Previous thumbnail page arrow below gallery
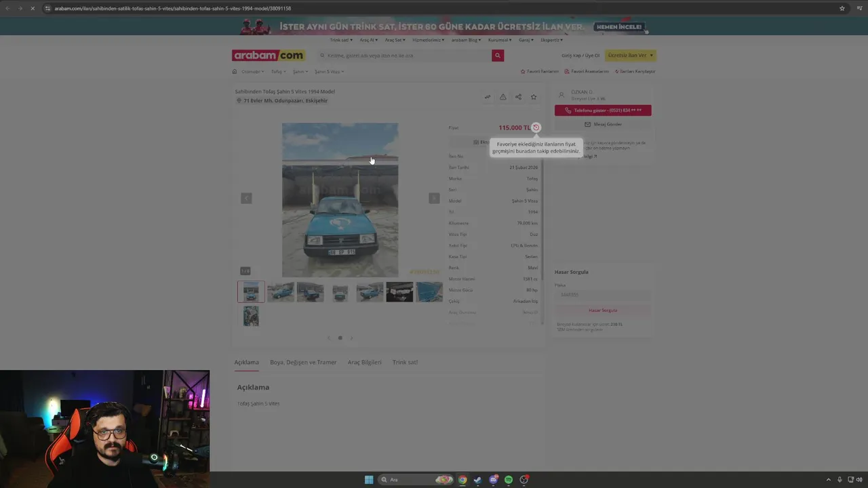 point(329,338)
